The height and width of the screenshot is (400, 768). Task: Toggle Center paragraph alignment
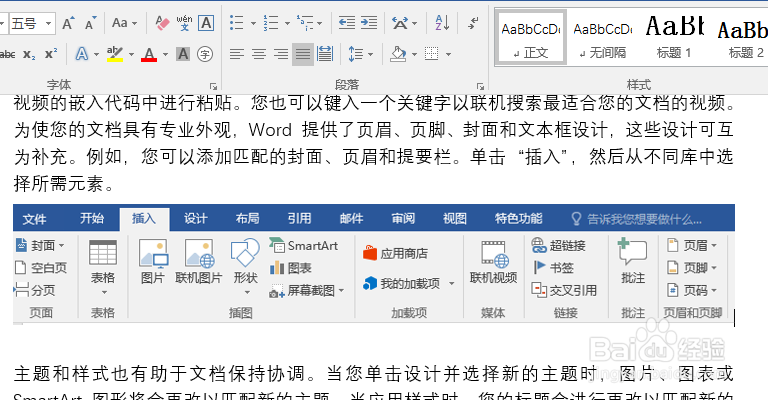259,54
